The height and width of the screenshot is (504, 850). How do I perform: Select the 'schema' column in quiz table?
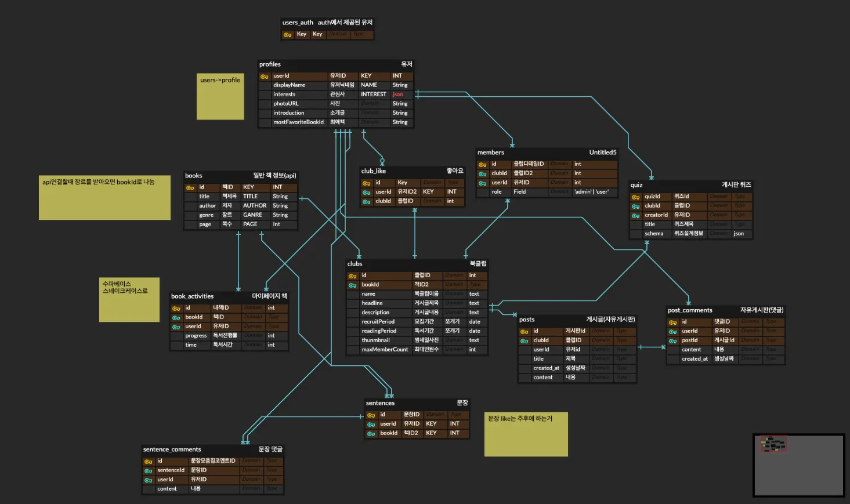pos(654,234)
